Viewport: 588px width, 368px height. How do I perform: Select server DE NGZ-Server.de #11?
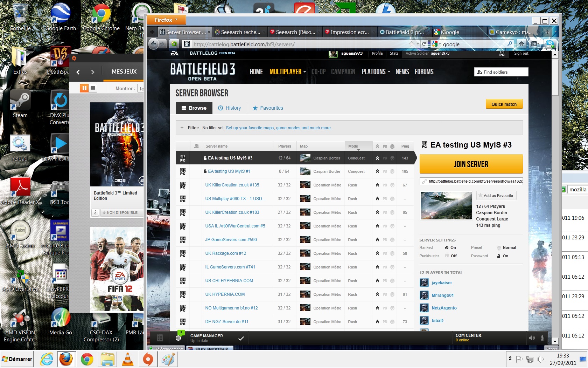tap(227, 322)
